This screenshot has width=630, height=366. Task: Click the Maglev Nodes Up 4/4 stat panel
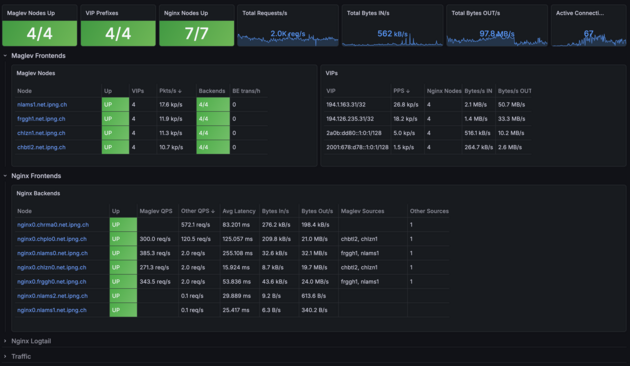39,25
